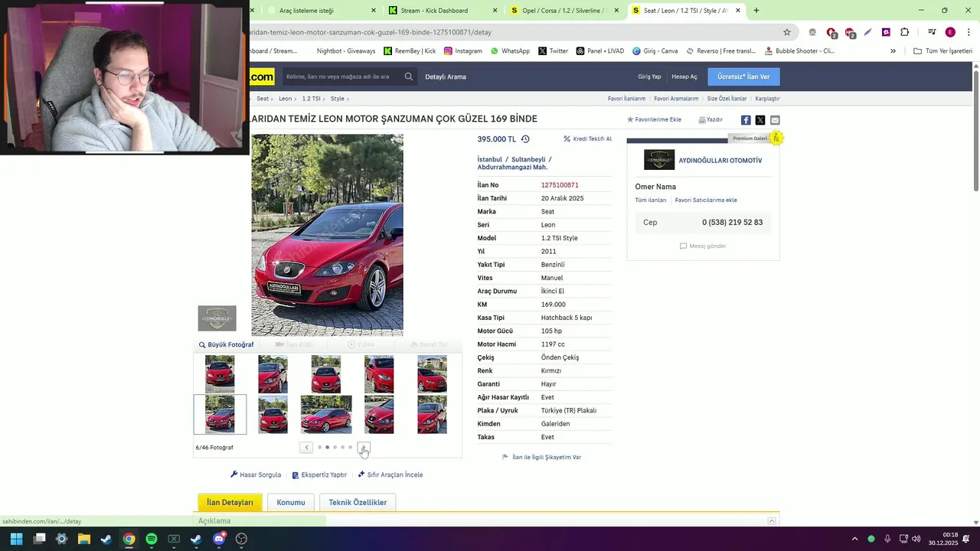Select the first car photo thumbnail
This screenshot has width=980, height=551.
pyautogui.click(x=220, y=374)
